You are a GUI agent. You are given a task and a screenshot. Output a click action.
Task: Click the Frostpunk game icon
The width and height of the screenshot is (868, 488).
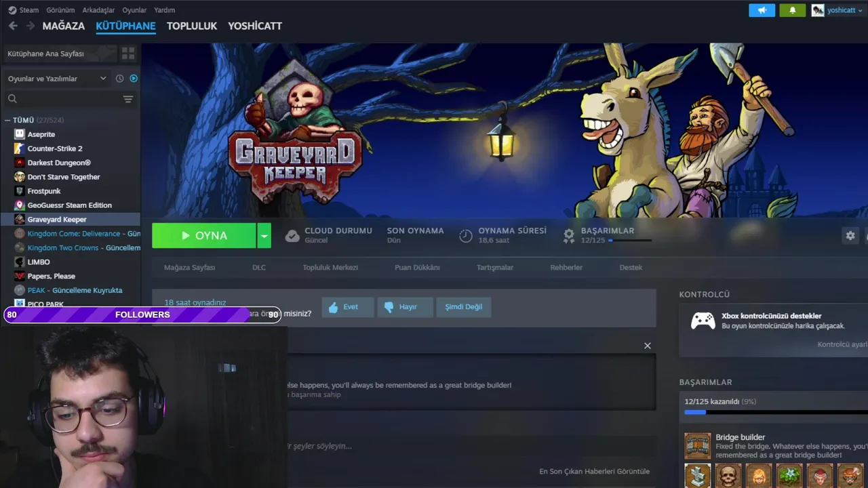pos(20,191)
